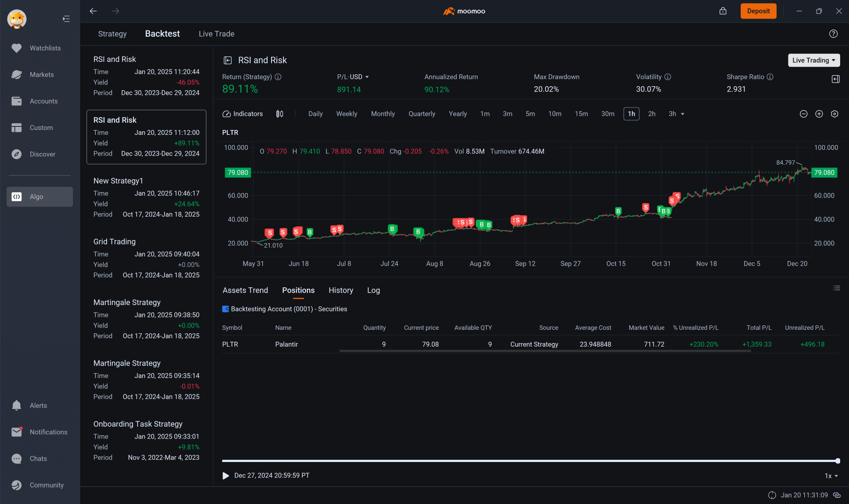Open Notifications panel

[40, 432]
